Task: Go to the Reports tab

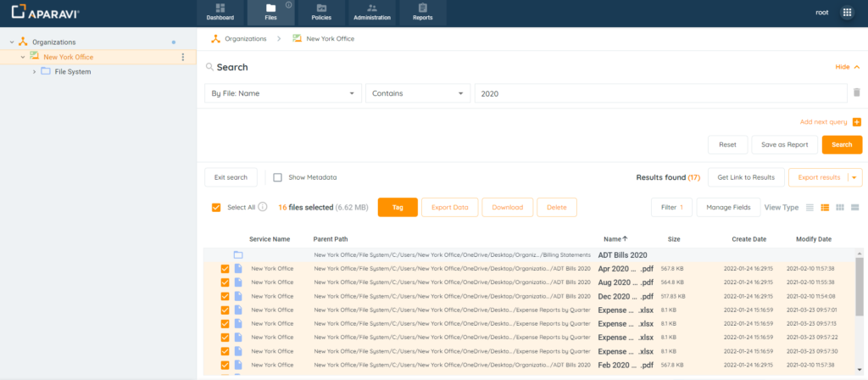Action: (x=422, y=12)
